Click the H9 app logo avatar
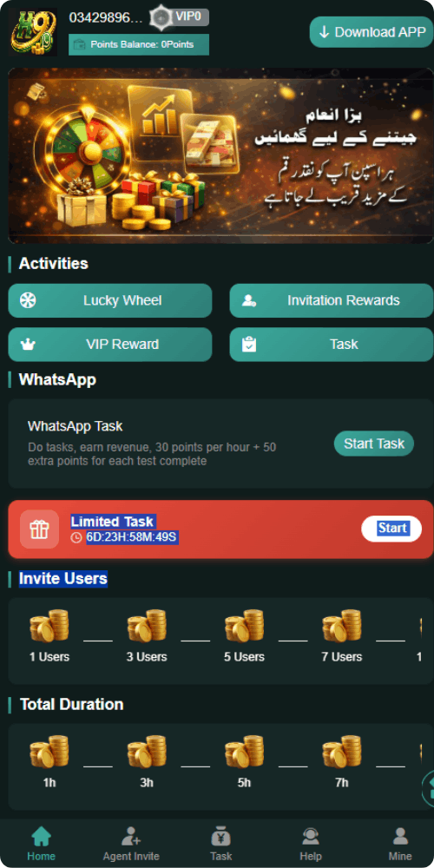 pyautogui.click(x=33, y=31)
